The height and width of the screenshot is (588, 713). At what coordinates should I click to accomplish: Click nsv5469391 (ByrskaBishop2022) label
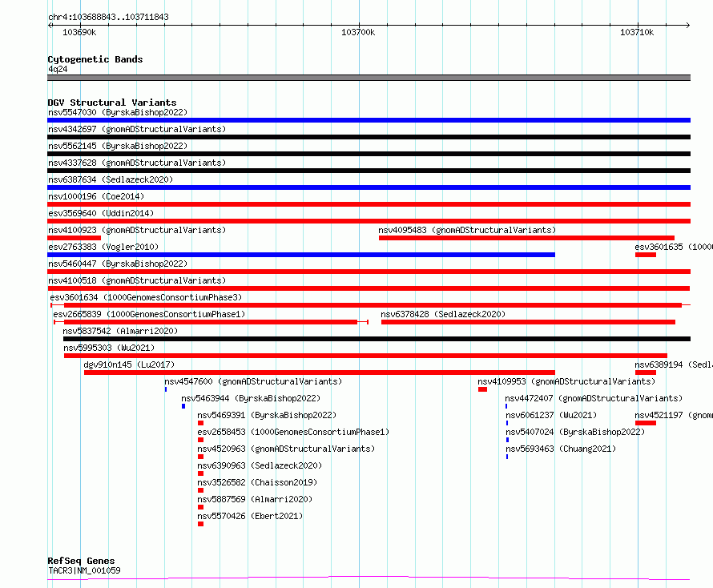tap(267, 415)
